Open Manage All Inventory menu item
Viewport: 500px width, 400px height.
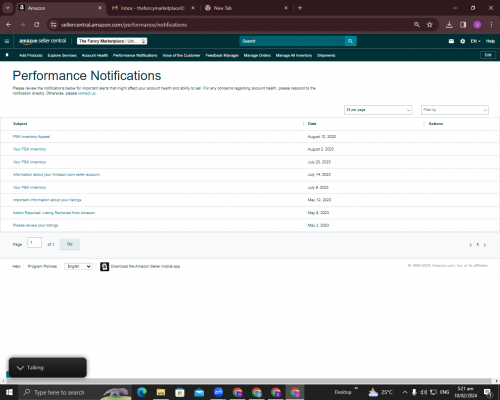(x=294, y=55)
